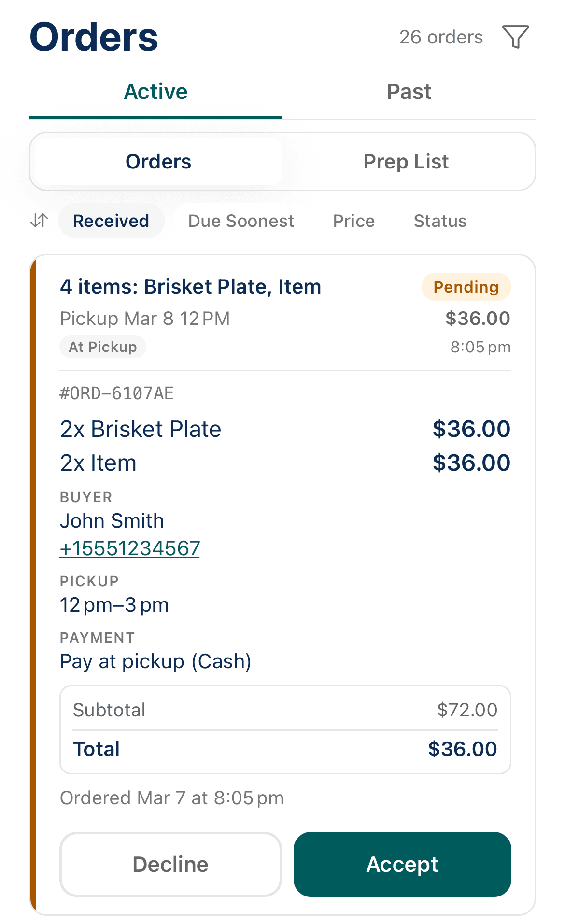Accept the pending brisket order
Screen dimensions: 565x924
pos(402,864)
